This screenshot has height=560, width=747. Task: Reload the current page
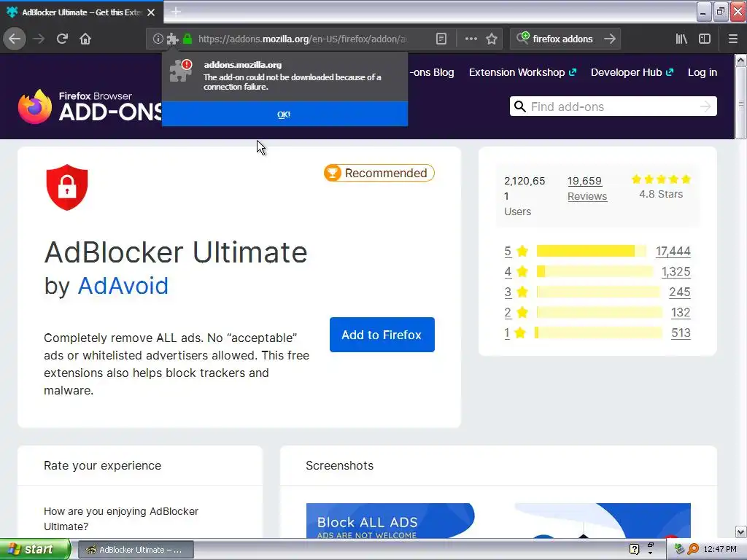pos(62,39)
